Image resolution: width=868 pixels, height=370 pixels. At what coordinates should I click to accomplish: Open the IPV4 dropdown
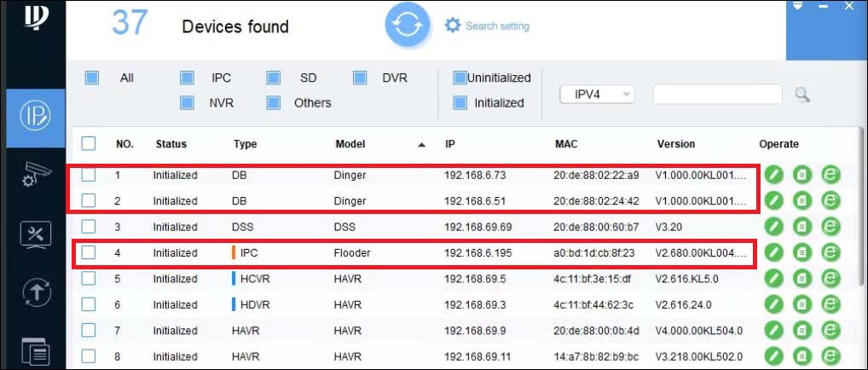tap(598, 95)
